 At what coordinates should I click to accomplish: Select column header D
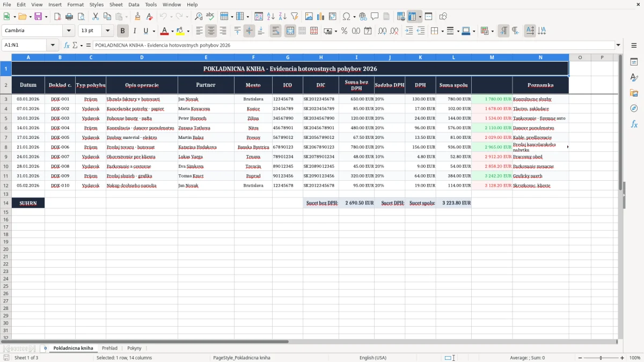[142, 57]
